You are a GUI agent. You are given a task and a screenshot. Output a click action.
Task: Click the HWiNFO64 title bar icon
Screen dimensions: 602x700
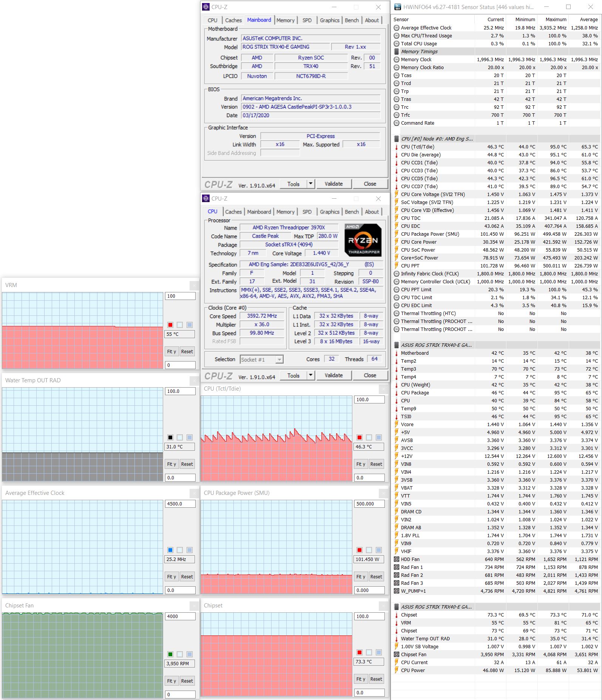397,7
